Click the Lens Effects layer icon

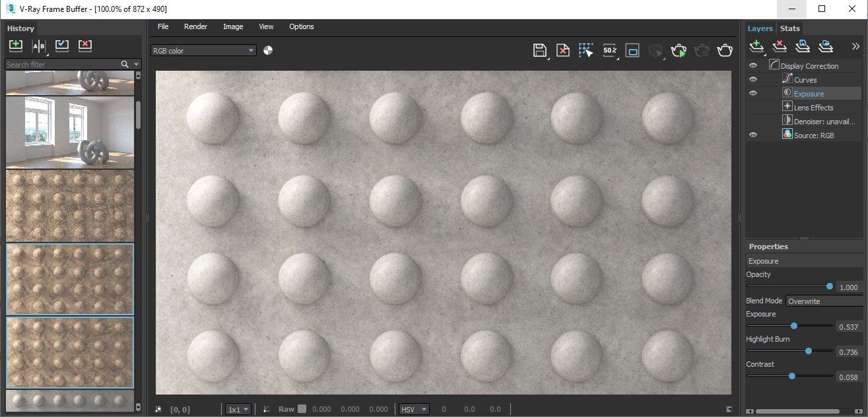pos(787,107)
